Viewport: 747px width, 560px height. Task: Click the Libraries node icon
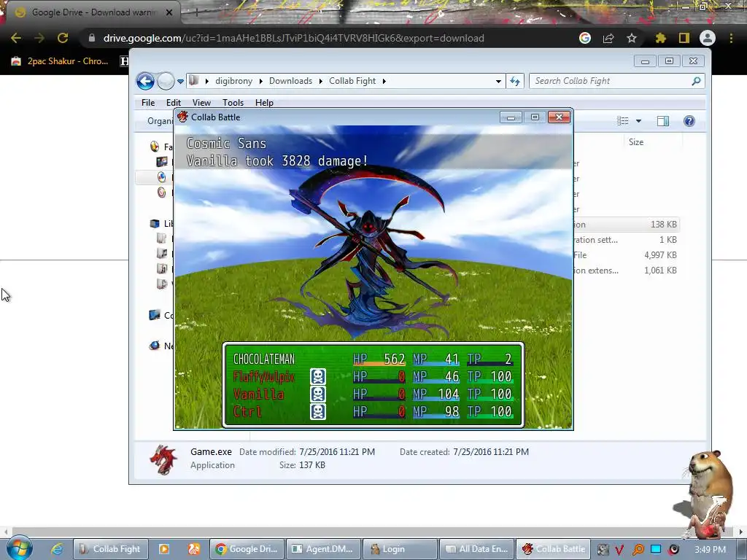coord(155,223)
